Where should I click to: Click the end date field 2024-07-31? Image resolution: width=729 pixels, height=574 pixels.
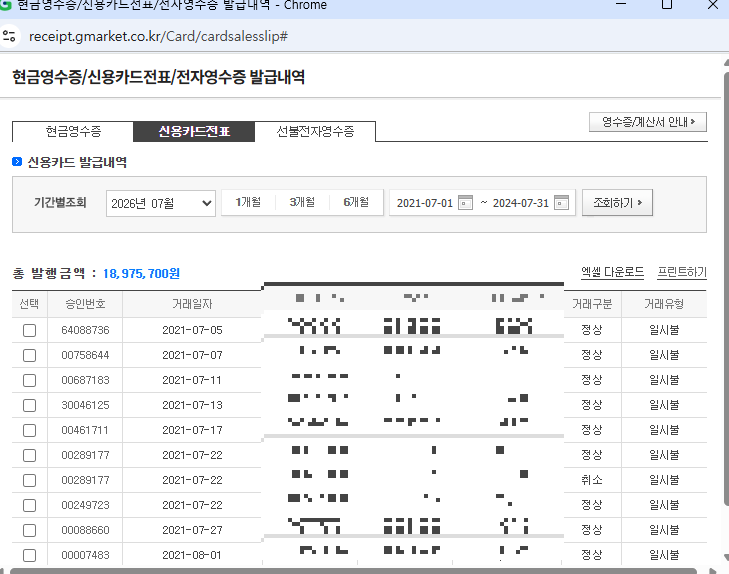[x=521, y=203]
